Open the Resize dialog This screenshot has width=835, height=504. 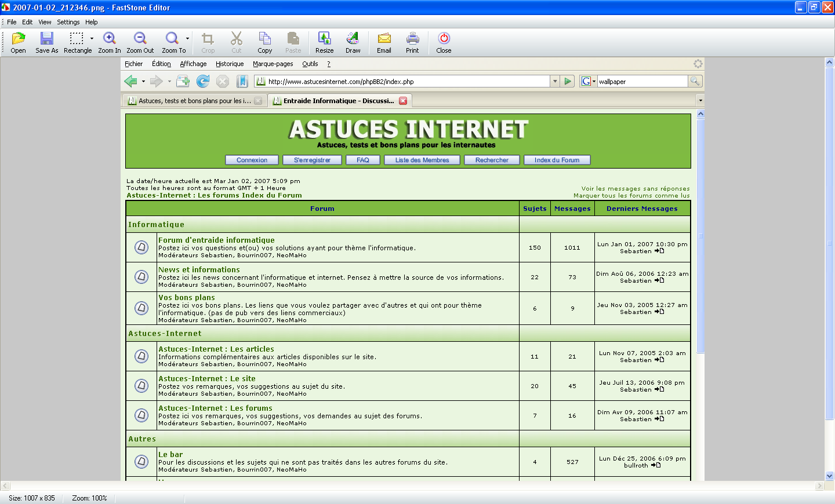pos(324,41)
